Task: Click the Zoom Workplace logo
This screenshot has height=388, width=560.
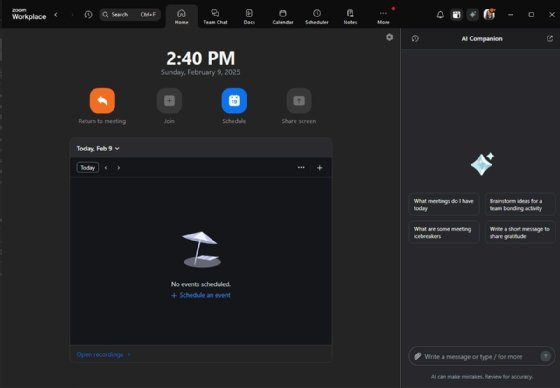Action: click(29, 14)
